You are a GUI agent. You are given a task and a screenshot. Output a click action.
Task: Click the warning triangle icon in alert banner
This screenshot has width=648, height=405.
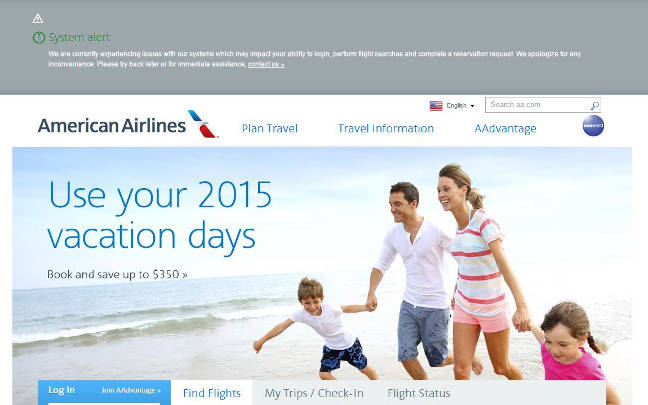tap(38, 19)
